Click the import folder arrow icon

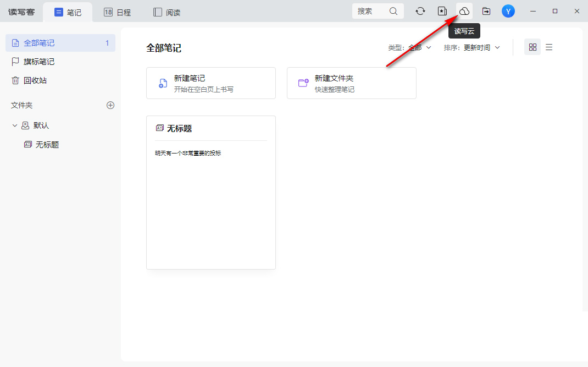[x=486, y=11]
